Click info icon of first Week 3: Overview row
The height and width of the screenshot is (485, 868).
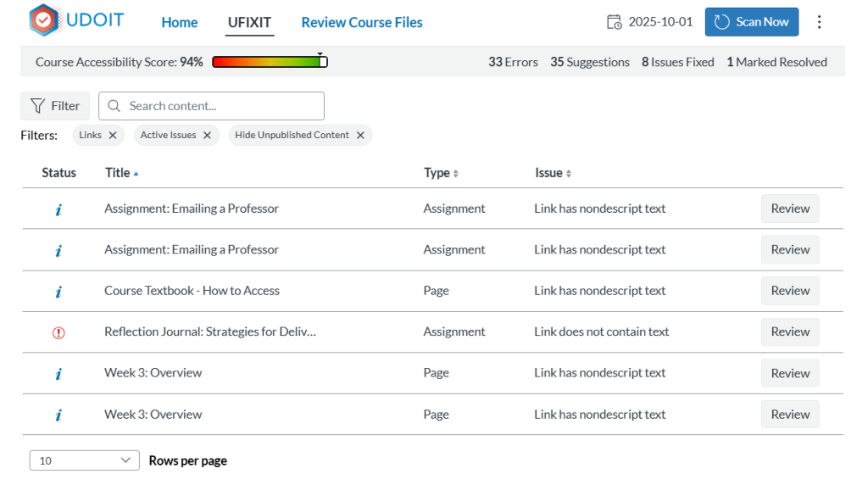[x=58, y=374]
